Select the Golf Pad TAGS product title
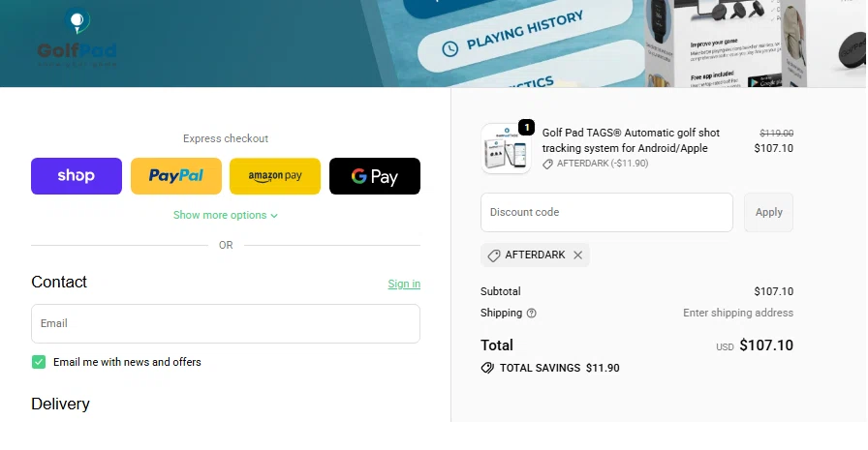 [631, 140]
